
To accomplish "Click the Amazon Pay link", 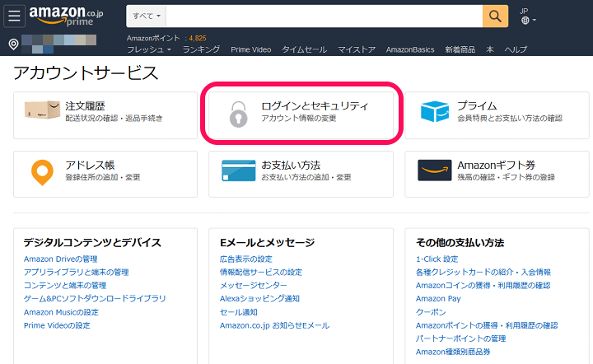I will coord(438,299).
